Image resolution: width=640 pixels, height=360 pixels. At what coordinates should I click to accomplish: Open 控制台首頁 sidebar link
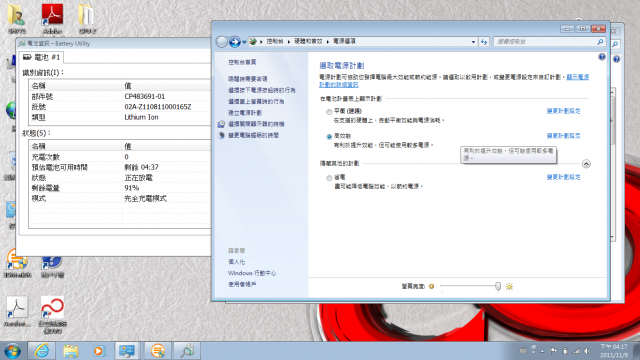pyautogui.click(x=242, y=62)
